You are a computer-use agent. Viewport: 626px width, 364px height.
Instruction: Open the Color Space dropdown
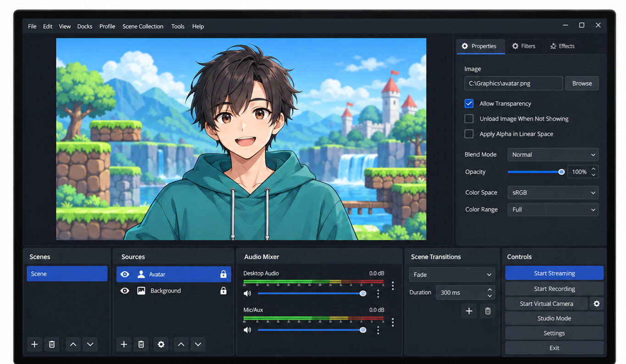point(553,193)
